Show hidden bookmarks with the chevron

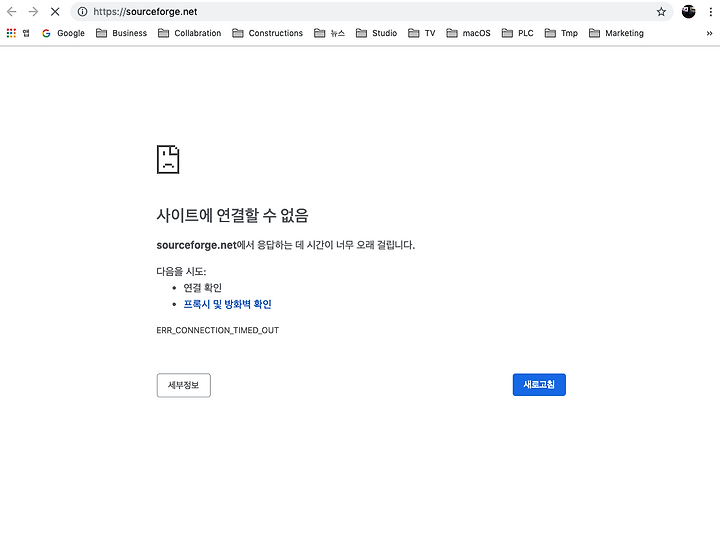[x=709, y=33]
